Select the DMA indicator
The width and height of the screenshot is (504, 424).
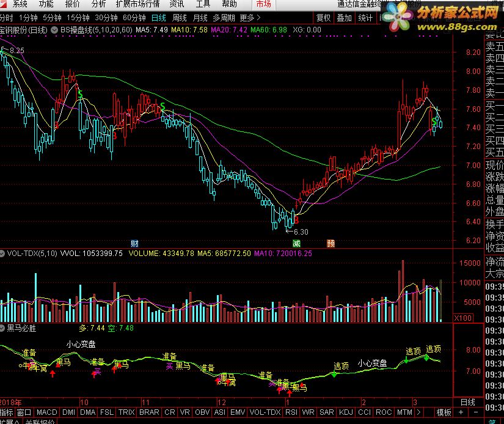[88, 412]
